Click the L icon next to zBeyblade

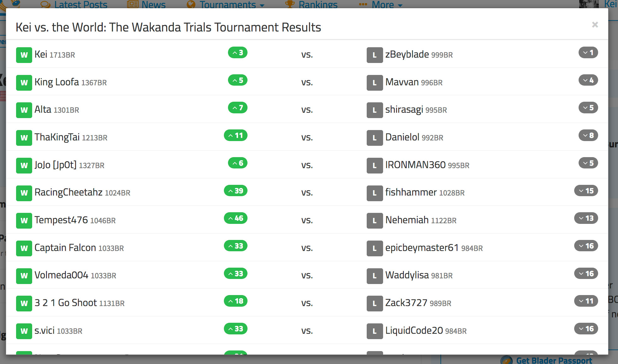point(375,54)
